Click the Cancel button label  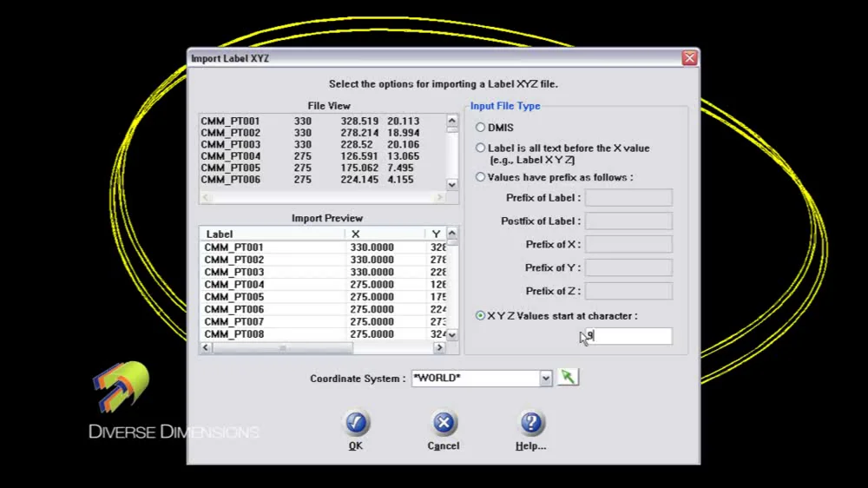point(444,446)
